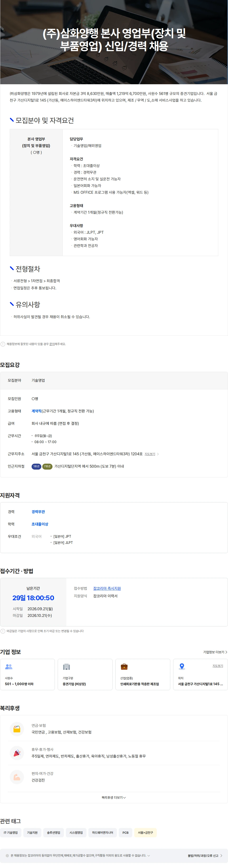Click the 인쇄회로기판용 적층판 제조업 industry card
Image resolution: width=228 pixels, height=868 pixels.
[x=143, y=675]
